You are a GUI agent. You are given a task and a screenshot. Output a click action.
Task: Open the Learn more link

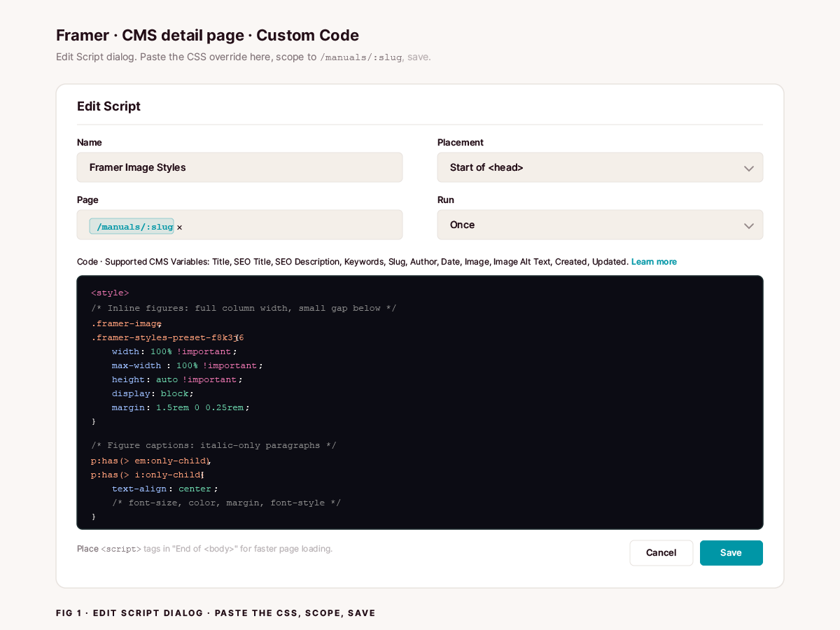tap(654, 262)
